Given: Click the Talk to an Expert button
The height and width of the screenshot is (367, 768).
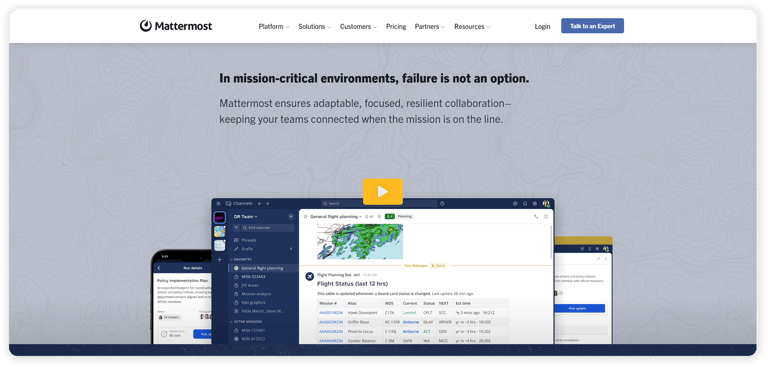Looking at the screenshot, I should tap(592, 26).
